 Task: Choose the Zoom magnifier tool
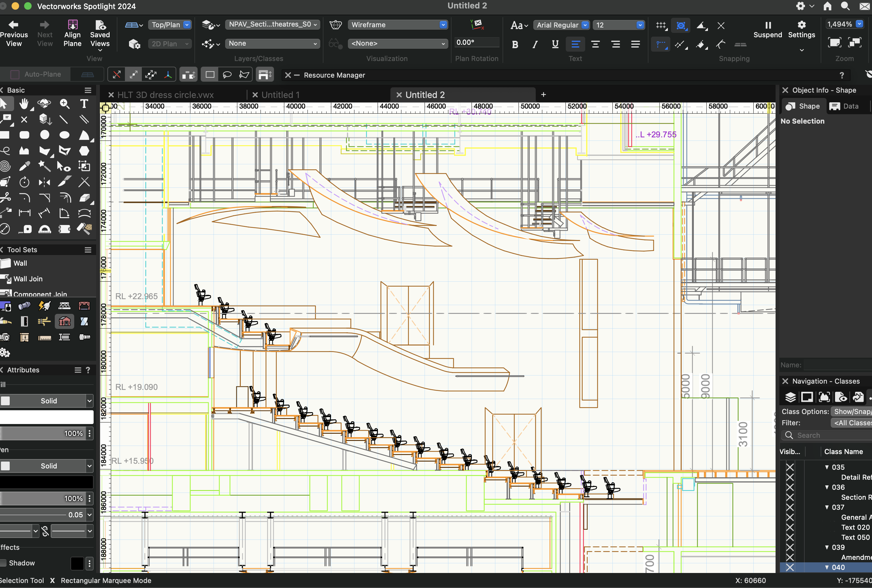click(64, 104)
